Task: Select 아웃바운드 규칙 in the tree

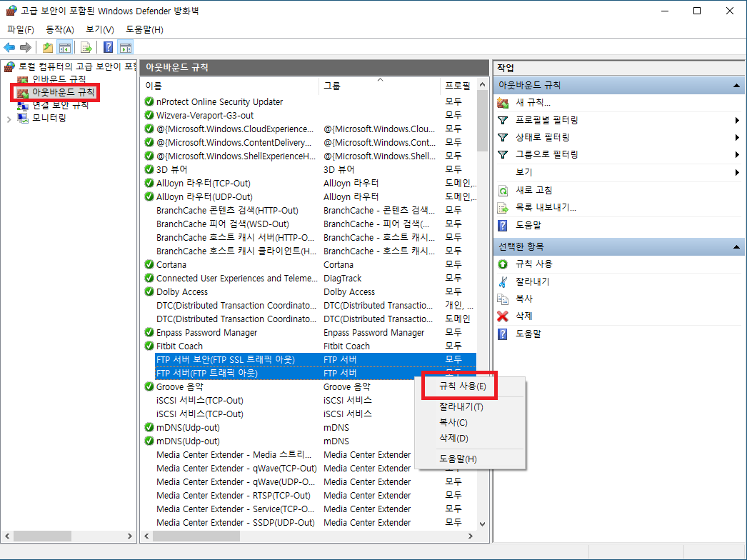Action: tap(63, 92)
